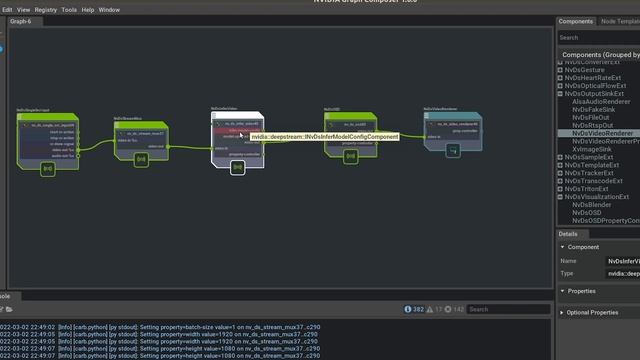
Task: Select the teal NvDsVideoRenderer node header
Action: 453,116
